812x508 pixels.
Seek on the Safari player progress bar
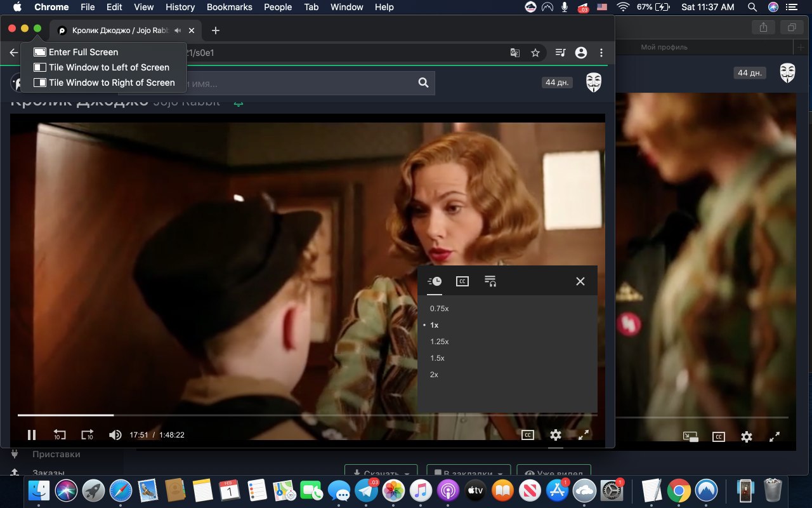702,417
